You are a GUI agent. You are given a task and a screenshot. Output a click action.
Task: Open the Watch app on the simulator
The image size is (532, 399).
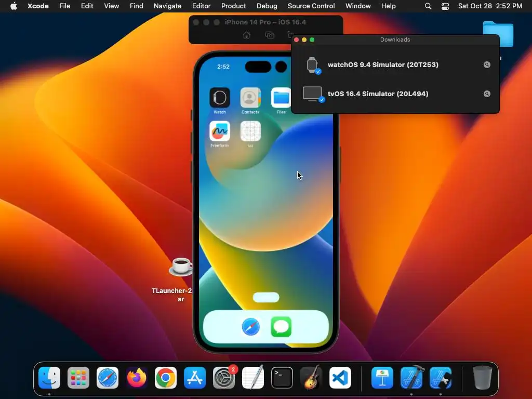coord(220,98)
